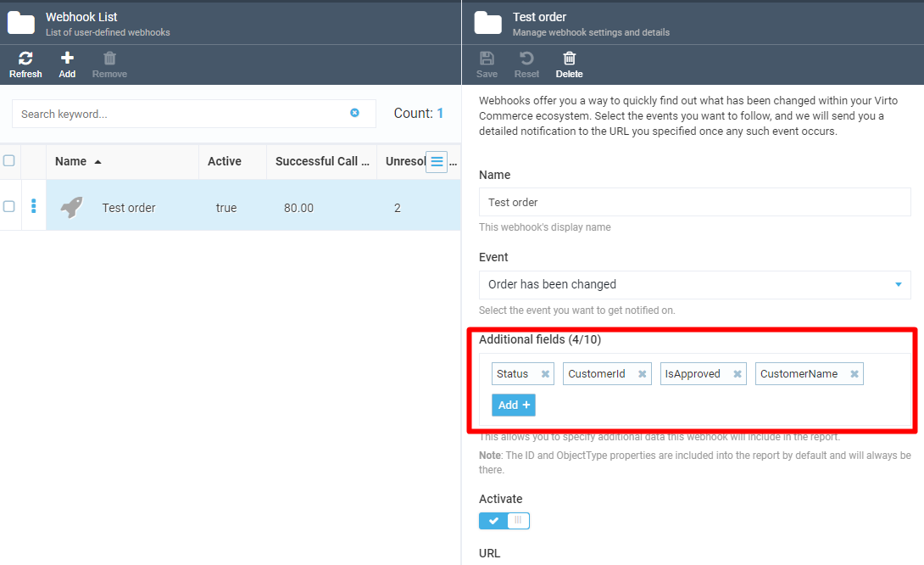Click the Name input field
The width and height of the screenshot is (924, 565).
695,202
